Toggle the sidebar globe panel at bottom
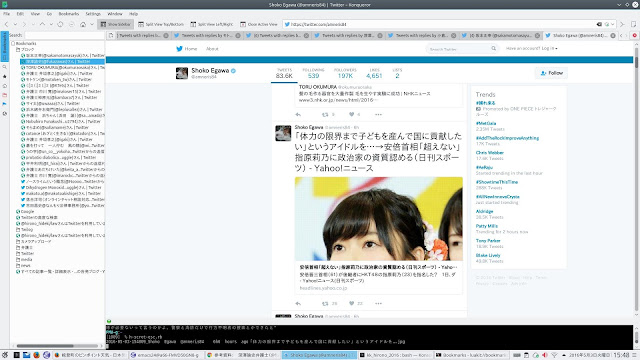This screenshot has width=640, height=360. tap(4, 114)
